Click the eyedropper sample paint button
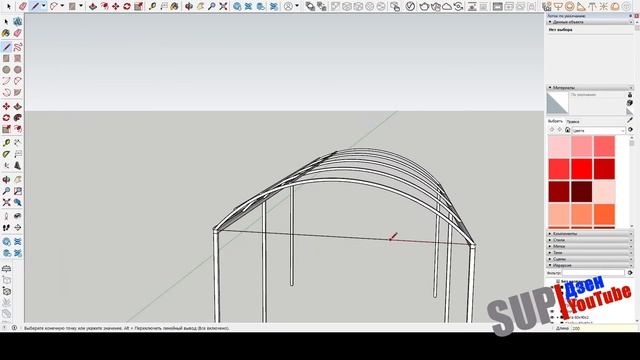This screenshot has width=640, height=360. [x=630, y=120]
